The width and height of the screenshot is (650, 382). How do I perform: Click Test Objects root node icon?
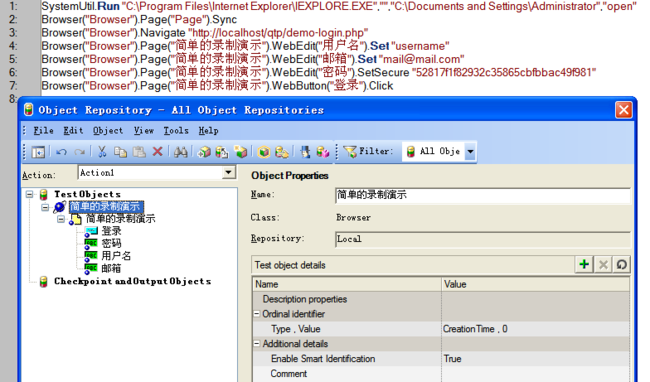44,194
